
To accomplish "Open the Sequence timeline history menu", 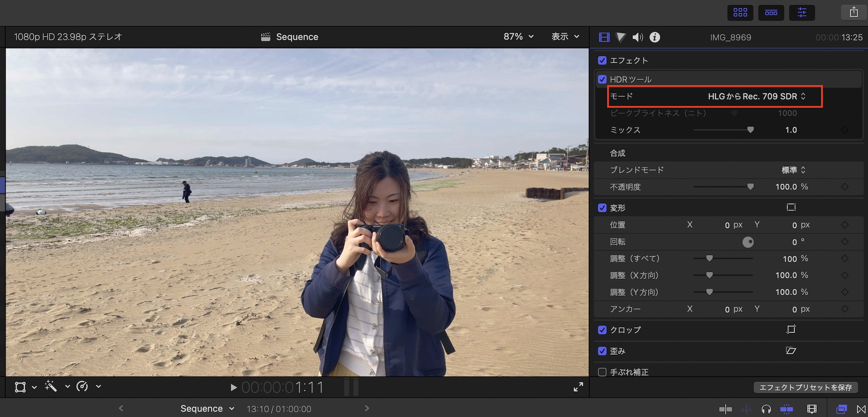I will pos(207,409).
